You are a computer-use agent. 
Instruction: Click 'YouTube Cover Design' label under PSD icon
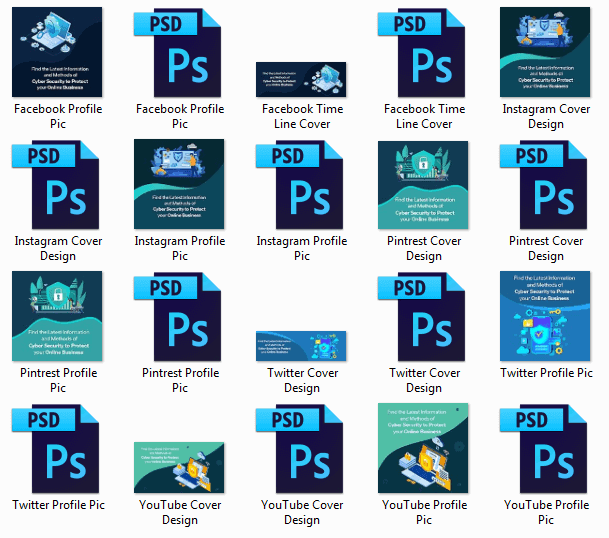[x=302, y=512]
